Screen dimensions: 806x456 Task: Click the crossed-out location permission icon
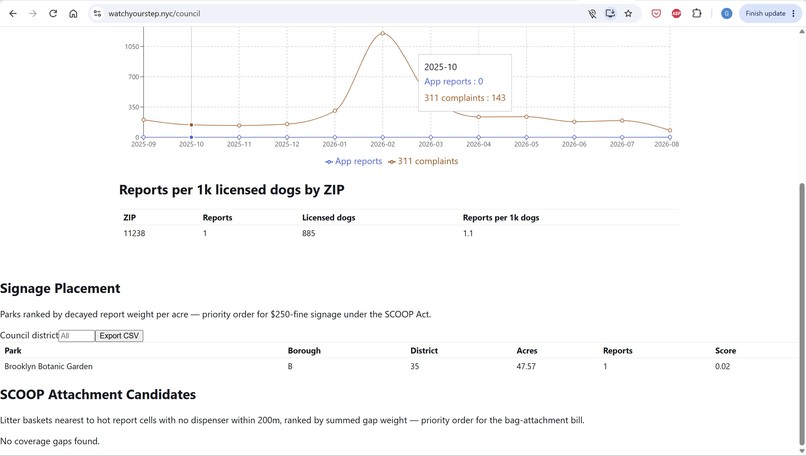pos(592,14)
